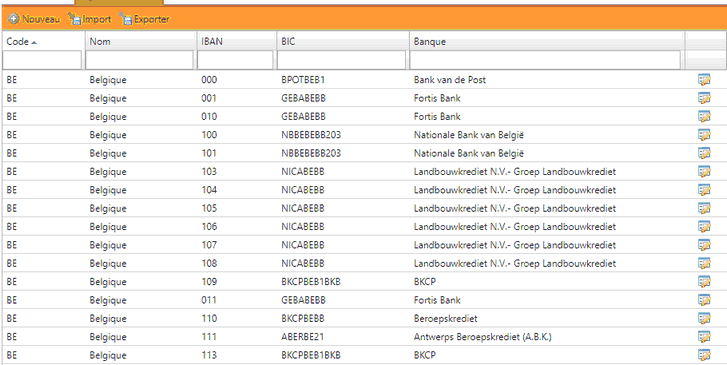Focus the Code filter input field
The image size is (727, 365).
click(42, 60)
